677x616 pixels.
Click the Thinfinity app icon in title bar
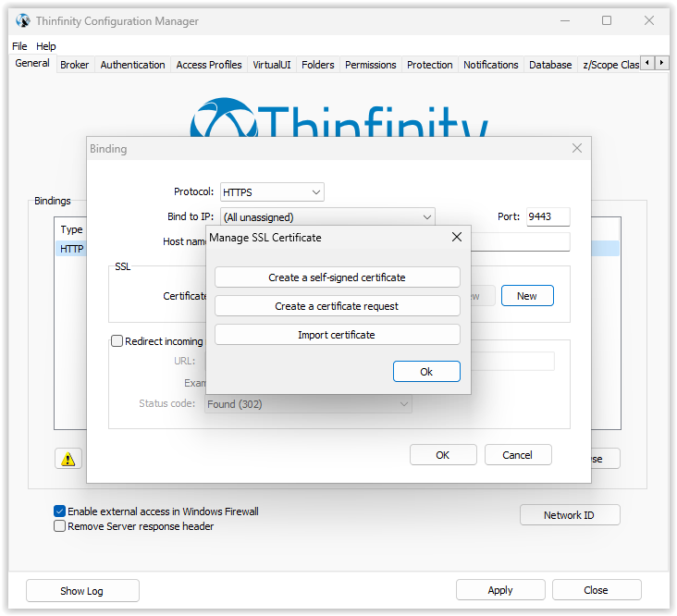[23, 20]
